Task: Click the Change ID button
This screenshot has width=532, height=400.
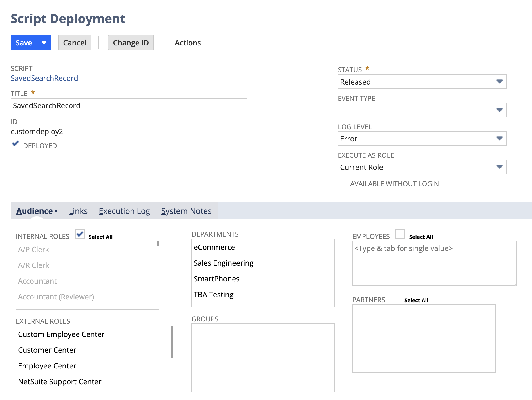Action: (x=131, y=43)
